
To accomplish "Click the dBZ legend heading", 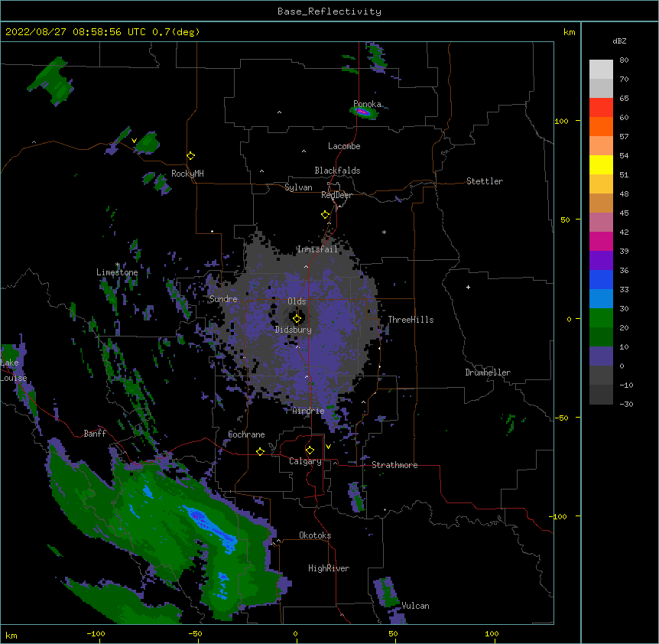I will [x=619, y=41].
